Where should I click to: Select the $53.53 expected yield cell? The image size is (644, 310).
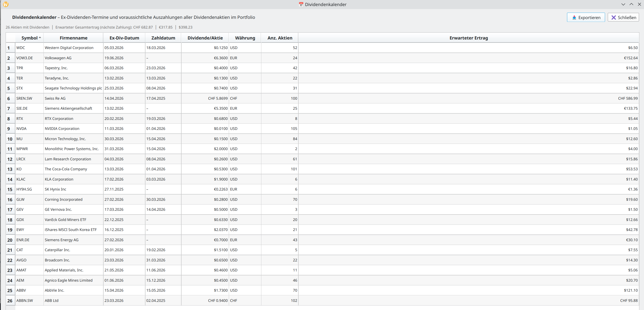469,169
